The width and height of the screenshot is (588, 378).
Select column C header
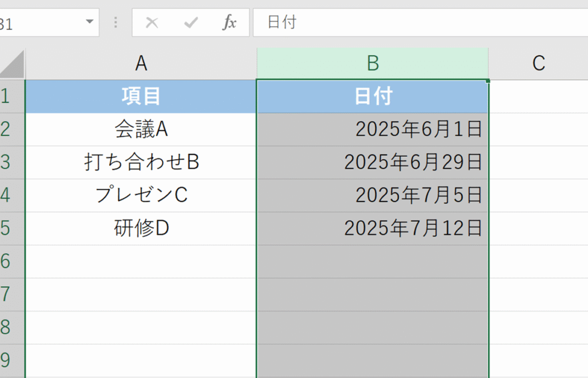click(538, 64)
